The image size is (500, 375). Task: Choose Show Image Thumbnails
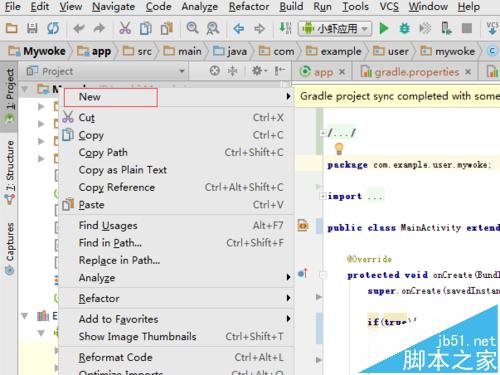177,337
